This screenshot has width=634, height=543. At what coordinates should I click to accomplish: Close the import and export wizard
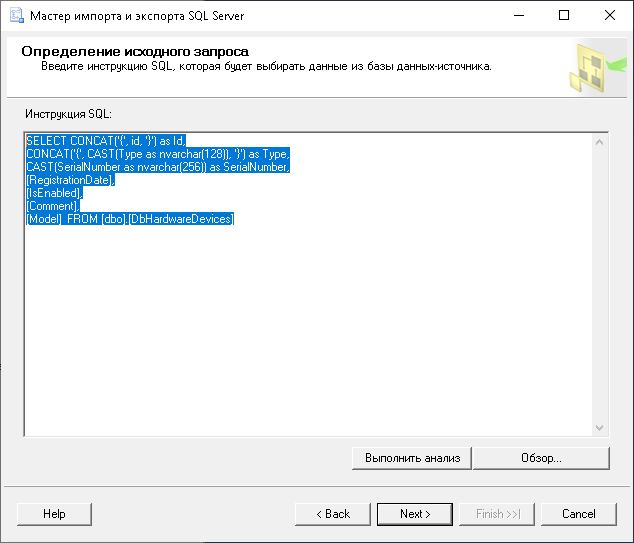coord(610,16)
